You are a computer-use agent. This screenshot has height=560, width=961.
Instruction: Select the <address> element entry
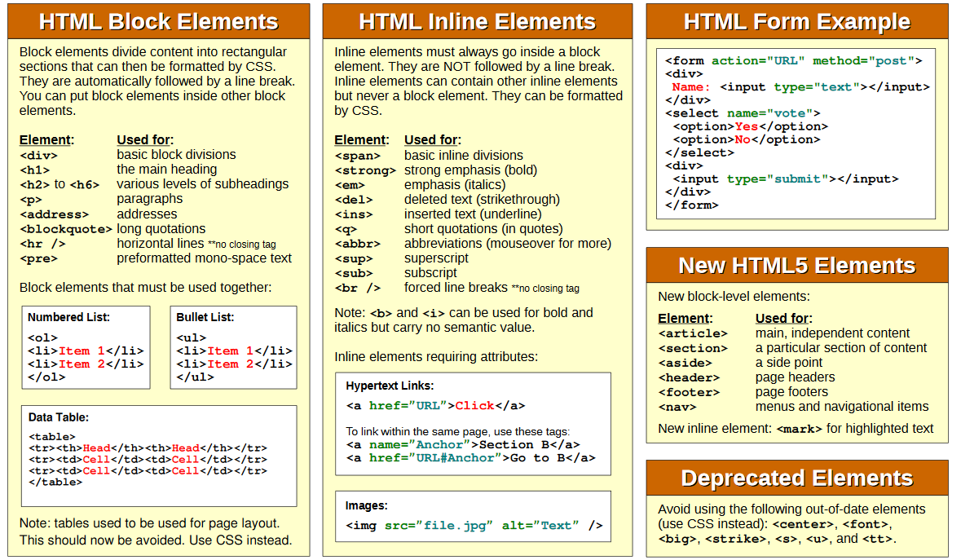(x=54, y=214)
